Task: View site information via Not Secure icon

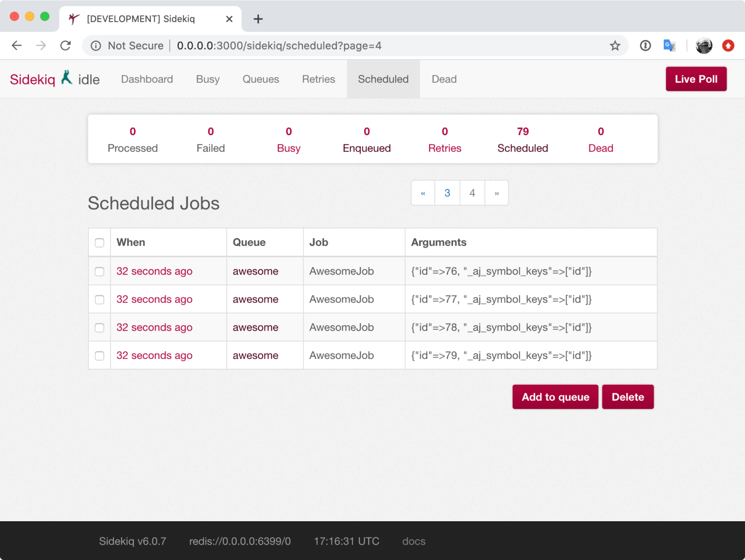Action: click(96, 46)
